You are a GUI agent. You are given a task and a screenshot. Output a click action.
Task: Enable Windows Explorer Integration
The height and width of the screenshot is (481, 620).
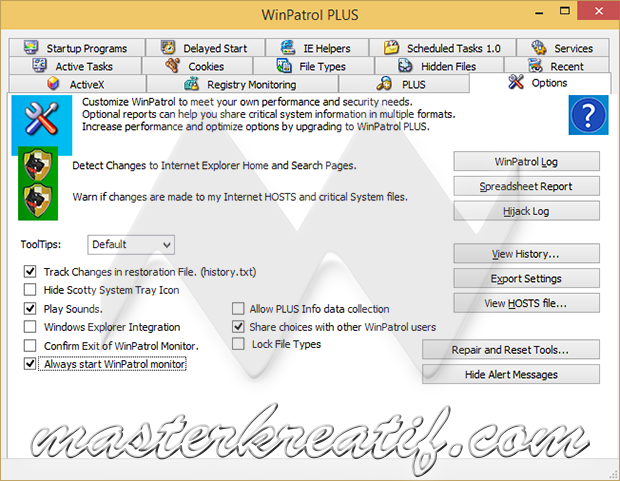tap(30, 327)
